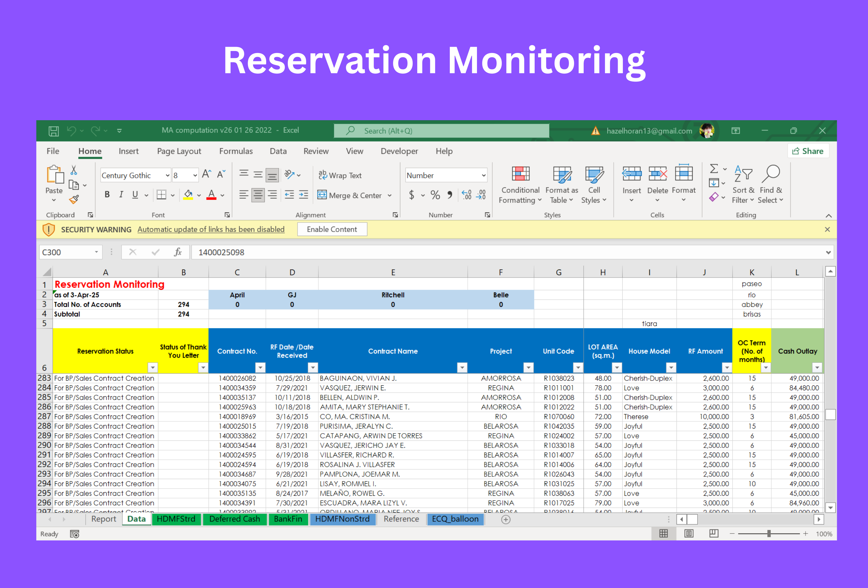Toggle Italic formatting
Screen dimensions: 868x588
coord(121,195)
